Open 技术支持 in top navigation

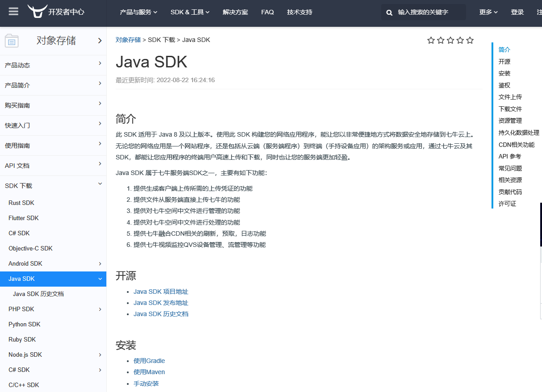300,13
